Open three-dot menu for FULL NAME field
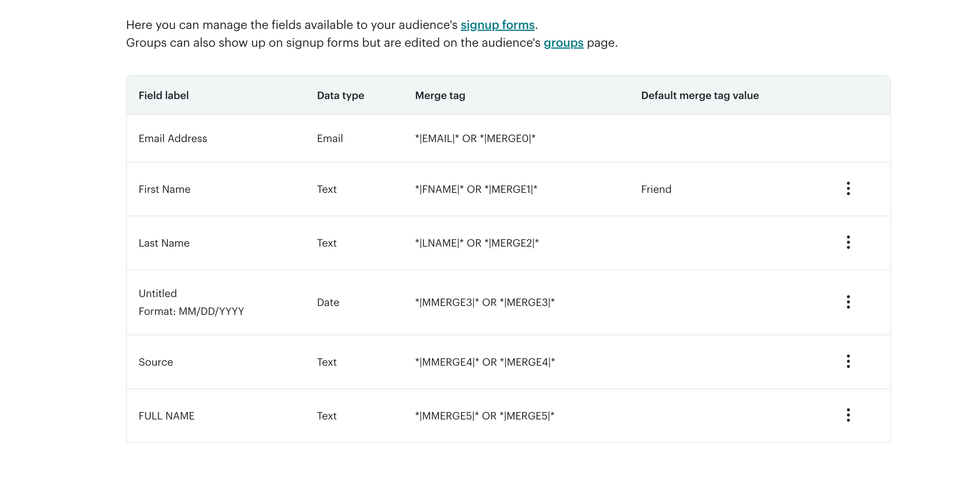Viewport: 980px width, 497px height. pos(848,415)
